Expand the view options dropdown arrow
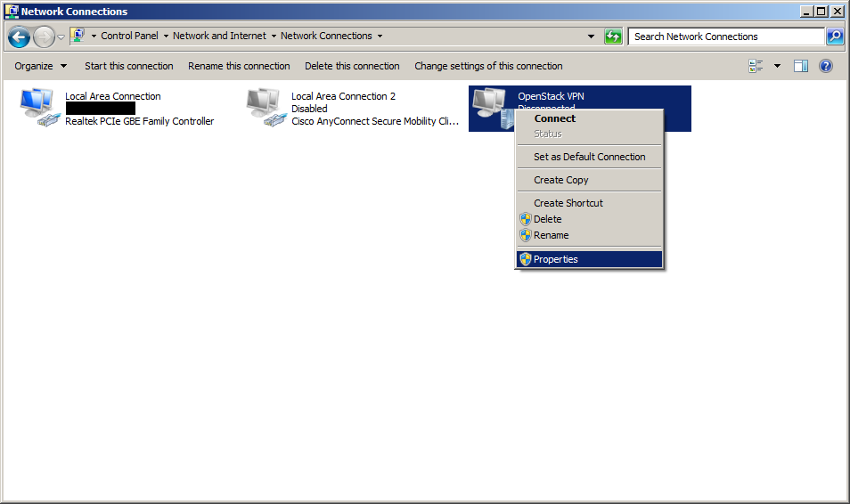The width and height of the screenshot is (850, 504). (x=777, y=66)
